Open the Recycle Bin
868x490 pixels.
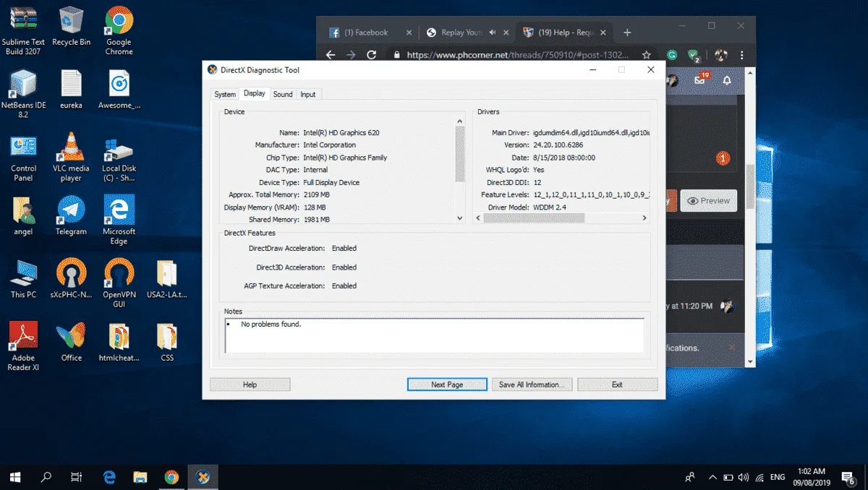click(71, 27)
